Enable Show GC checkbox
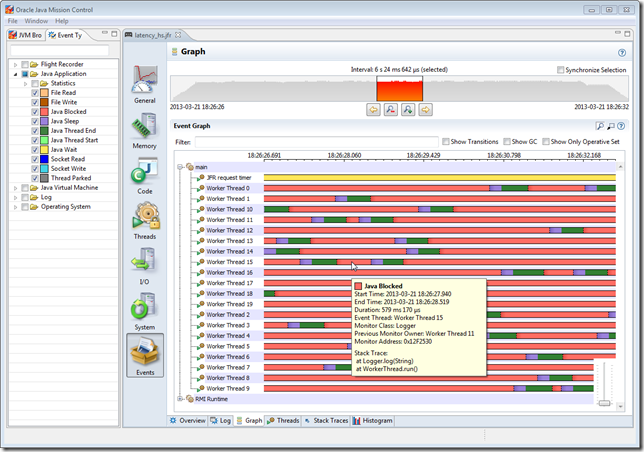The height and width of the screenshot is (452, 644). [507, 142]
